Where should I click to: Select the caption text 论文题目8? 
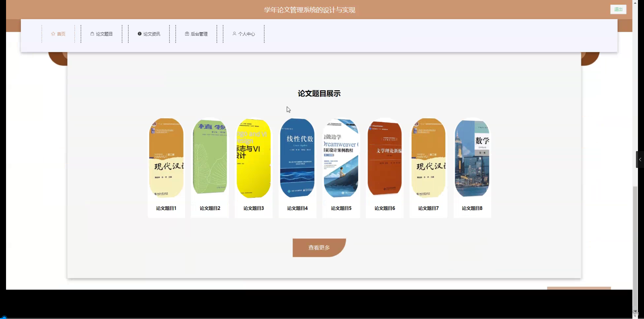click(x=472, y=208)
